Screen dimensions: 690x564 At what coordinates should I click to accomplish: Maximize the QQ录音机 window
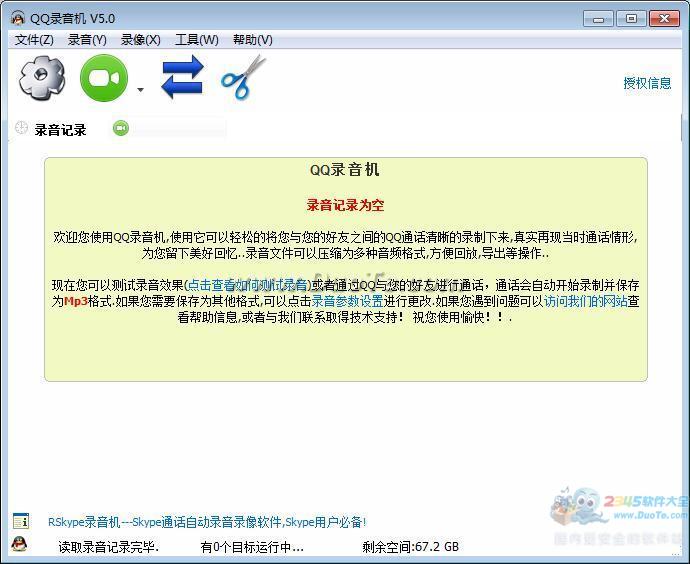[x=631, y=19]
